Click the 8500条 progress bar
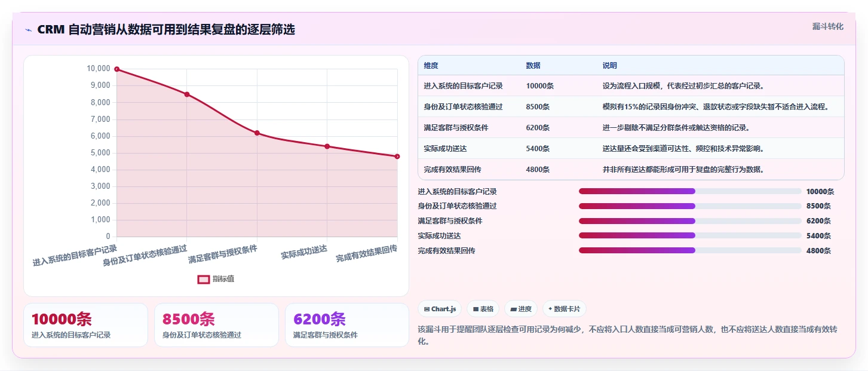Image resolution: width=868 pixels, height=371 pixels. pos(690,206)
